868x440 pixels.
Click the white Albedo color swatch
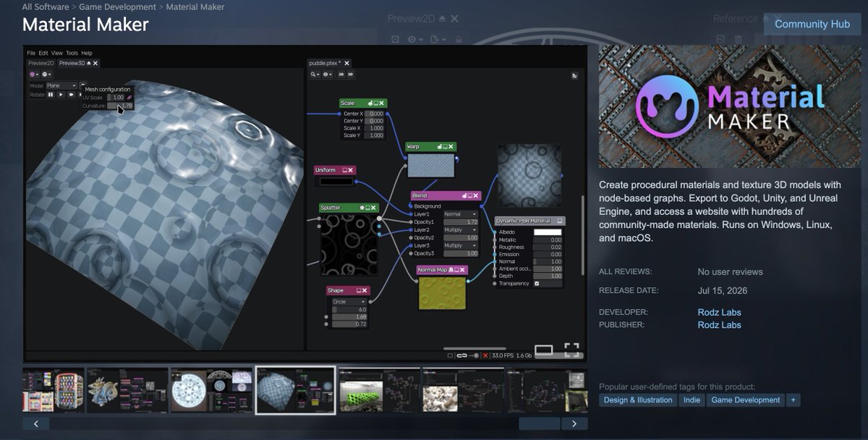click(548, 232)
